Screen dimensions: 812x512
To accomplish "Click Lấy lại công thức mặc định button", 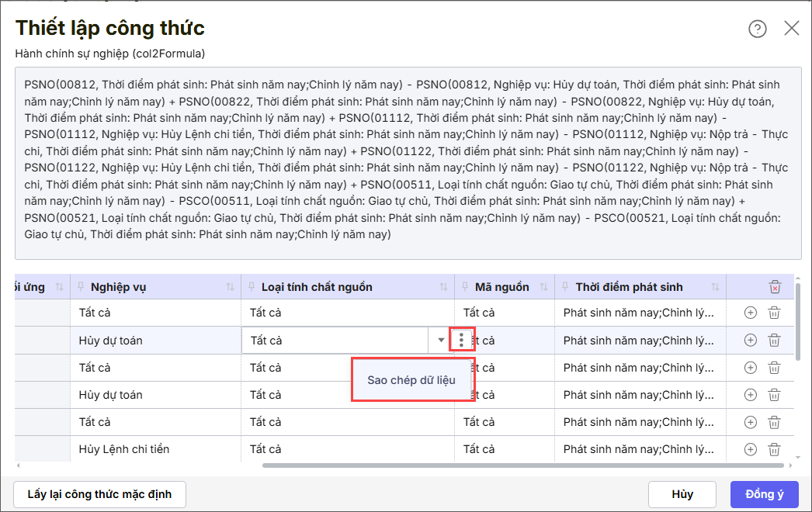I will [99, 494].
